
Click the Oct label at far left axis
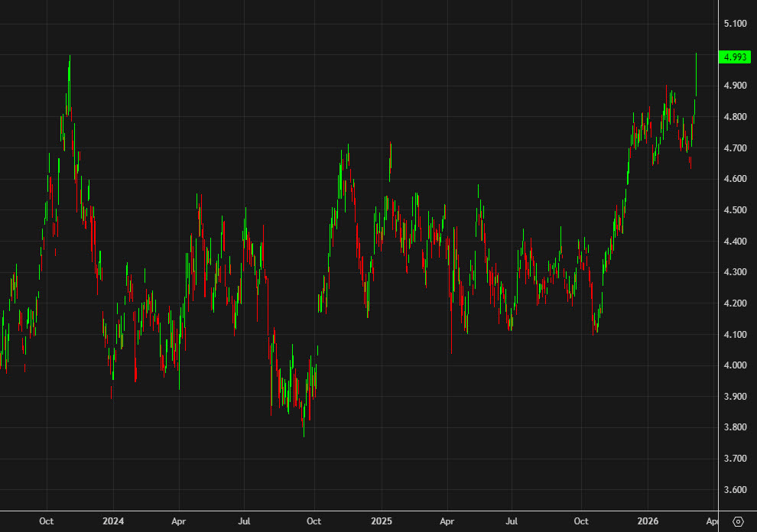[x=47, y=521]
